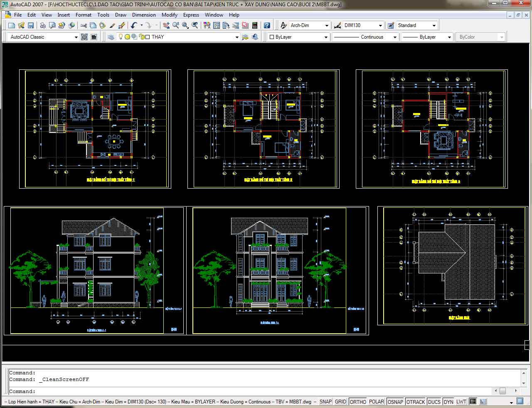Click the Undo arrow icon

(134, 26)
